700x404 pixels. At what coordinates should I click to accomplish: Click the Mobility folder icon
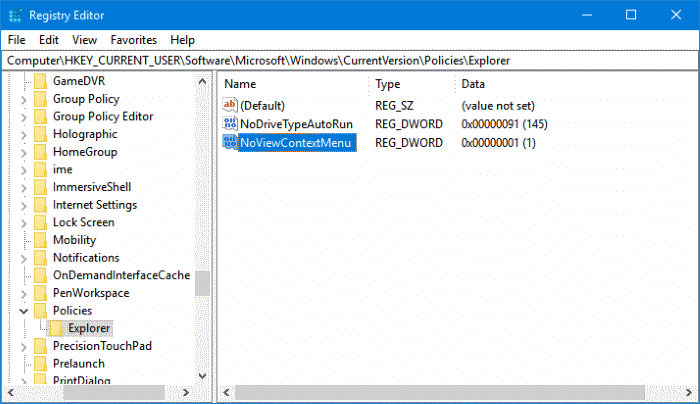click(40, 240)
